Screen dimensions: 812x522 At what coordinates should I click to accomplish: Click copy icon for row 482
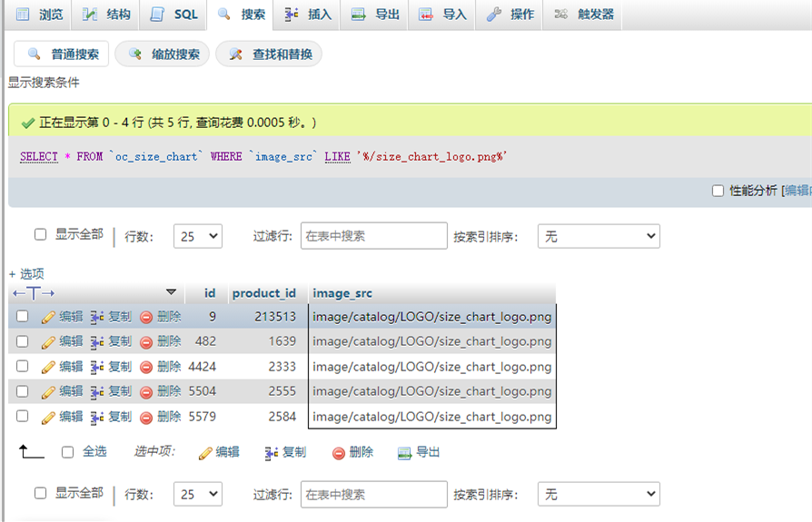point(97,342)
